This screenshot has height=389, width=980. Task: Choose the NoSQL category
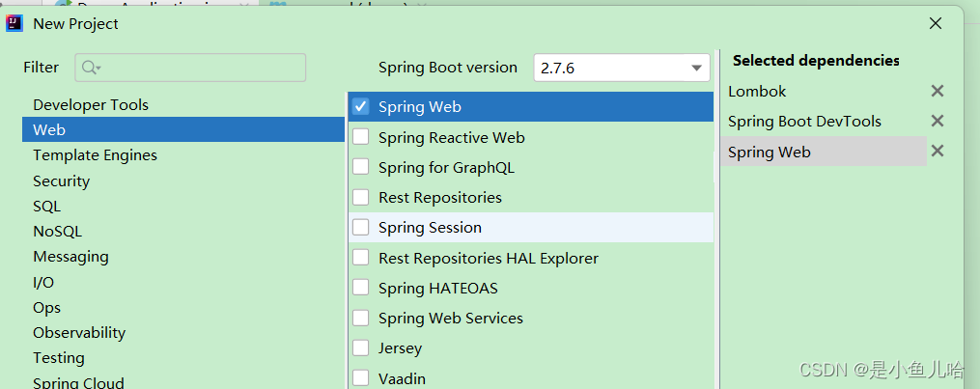pos(58,232)
